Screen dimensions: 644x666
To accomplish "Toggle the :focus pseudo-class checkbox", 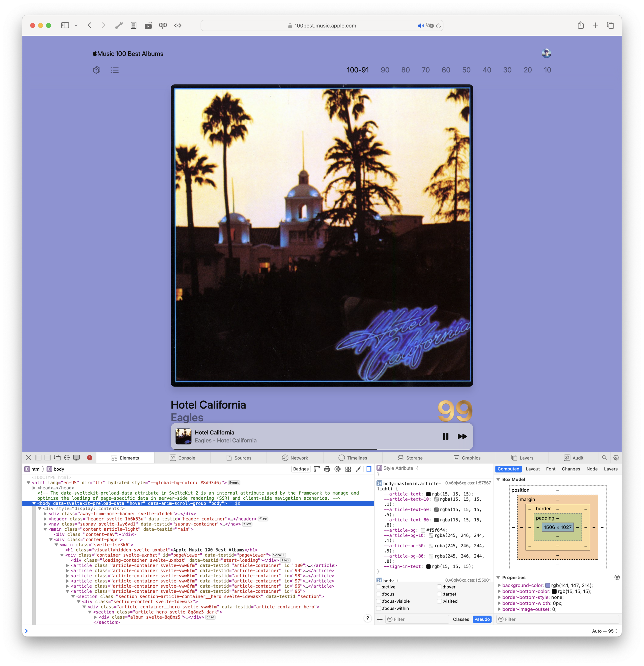I will (379, 594).
